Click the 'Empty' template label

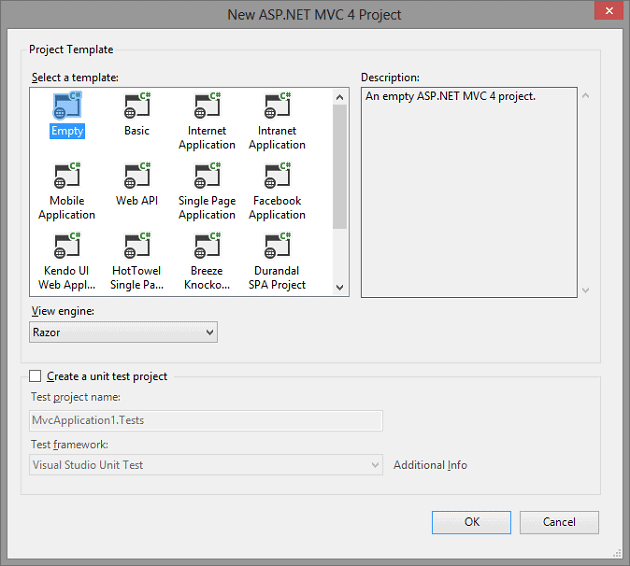[x=67, y=131]
